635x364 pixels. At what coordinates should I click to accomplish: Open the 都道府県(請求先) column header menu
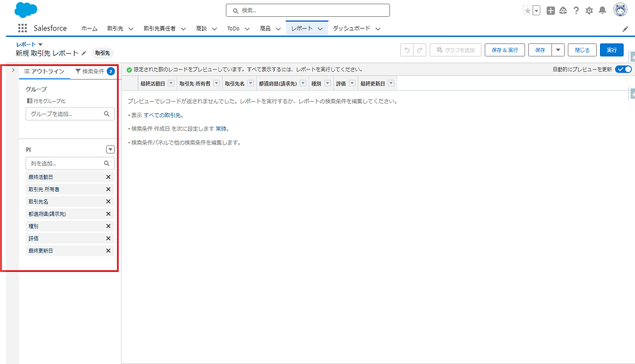[x=303, y=84]
